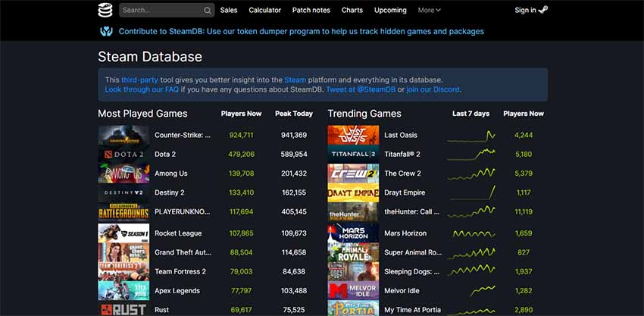Image resolution: width=644 pixels, height=316 pixels.
Task: Open the Among Us game thumbnail
Action: point(123,174)
